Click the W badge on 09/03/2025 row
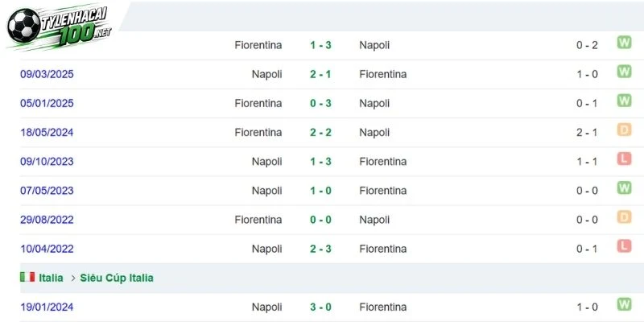The width and height of the screenshot is (644, 322). point(624,72)
